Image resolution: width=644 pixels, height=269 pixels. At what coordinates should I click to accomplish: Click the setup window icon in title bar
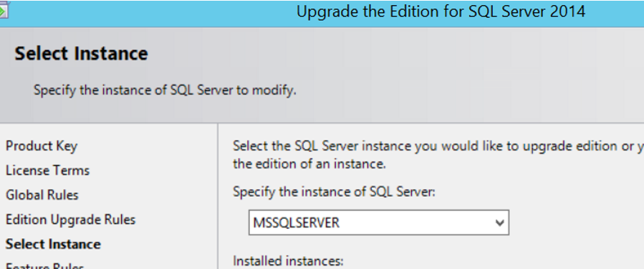(x=4, y=10)
